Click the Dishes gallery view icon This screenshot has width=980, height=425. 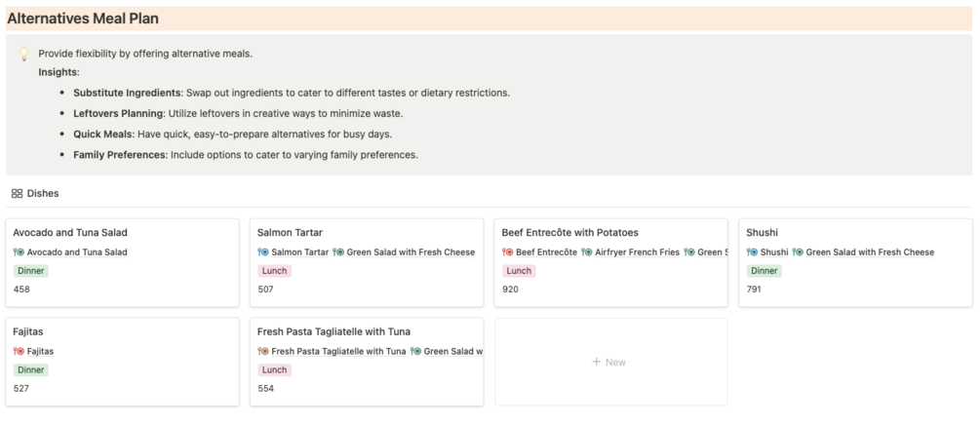[17, 194]
